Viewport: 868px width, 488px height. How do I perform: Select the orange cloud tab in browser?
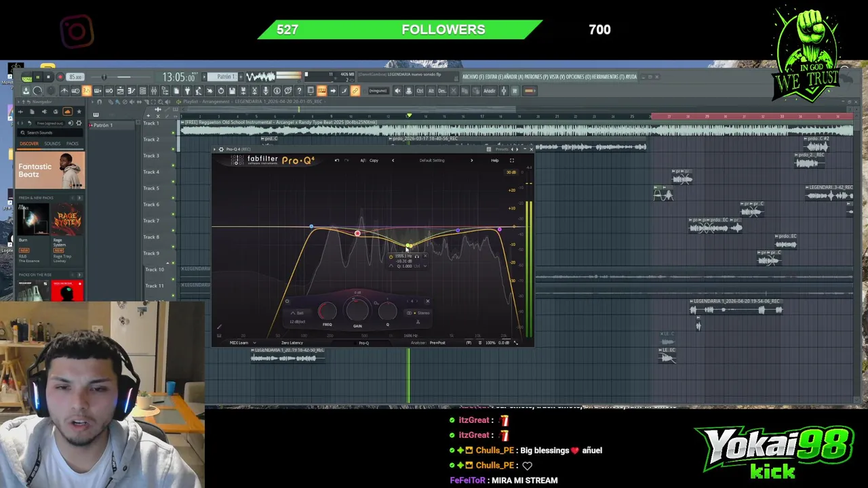pyautogui.click(x=67, y=112)
